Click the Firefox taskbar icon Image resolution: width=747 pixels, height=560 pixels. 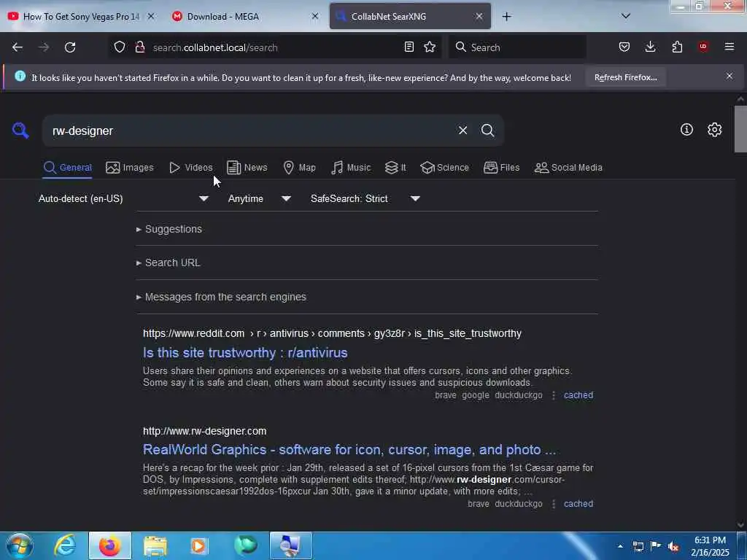pos(109,545)
